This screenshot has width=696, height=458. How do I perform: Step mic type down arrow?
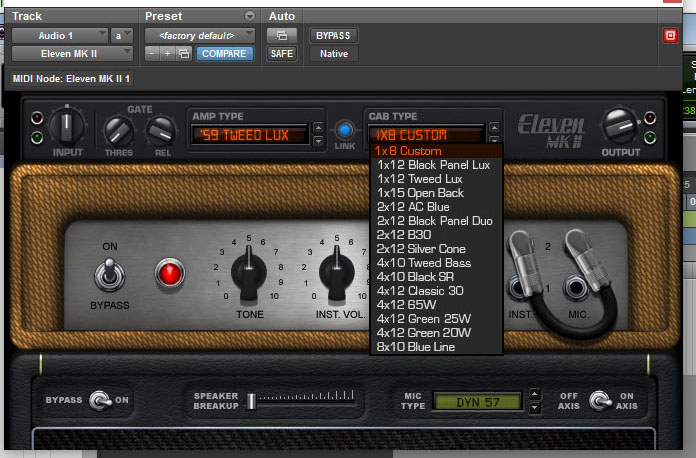pos(535,407)
